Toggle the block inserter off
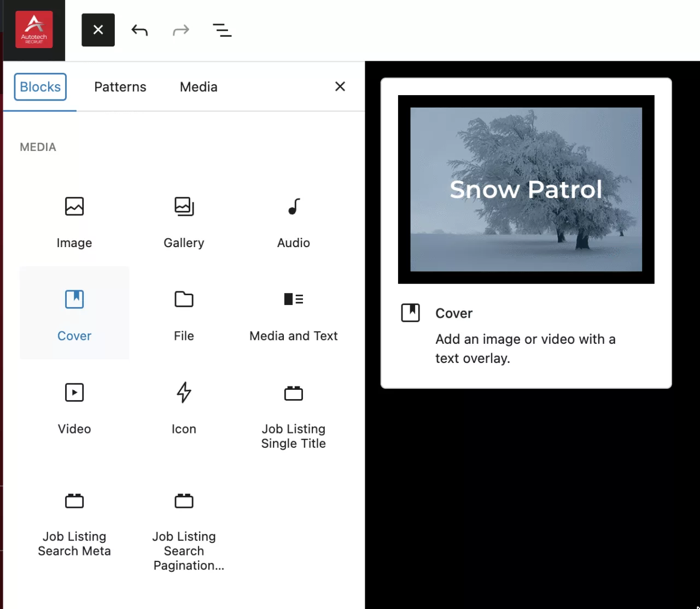 [98, 30]
